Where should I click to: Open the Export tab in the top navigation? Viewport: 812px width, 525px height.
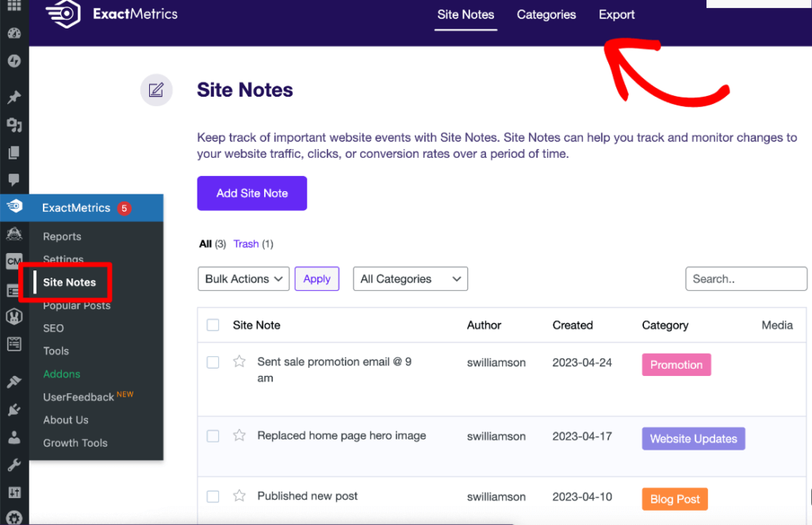[616, 14]
